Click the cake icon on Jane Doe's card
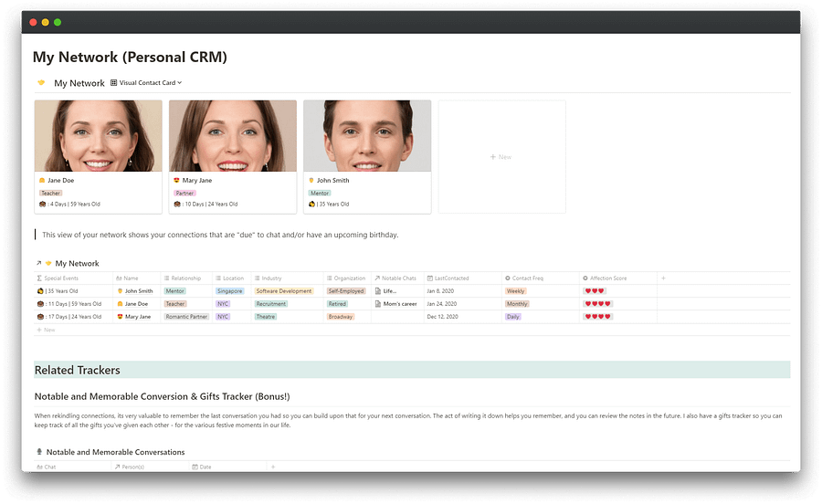The image size is (822, 504). click(42, 204)
